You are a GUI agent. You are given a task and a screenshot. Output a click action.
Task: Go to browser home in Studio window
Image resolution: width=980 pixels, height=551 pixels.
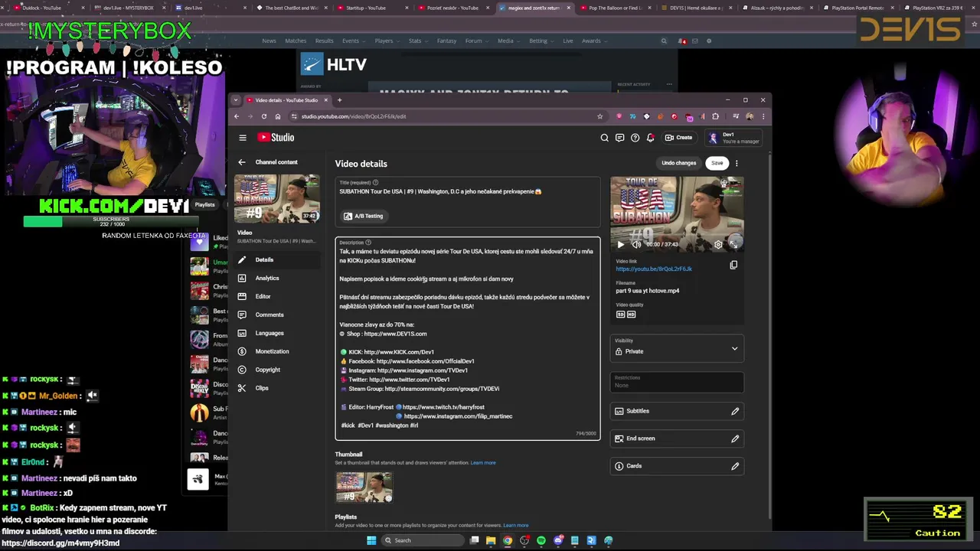tap(278, 116)
